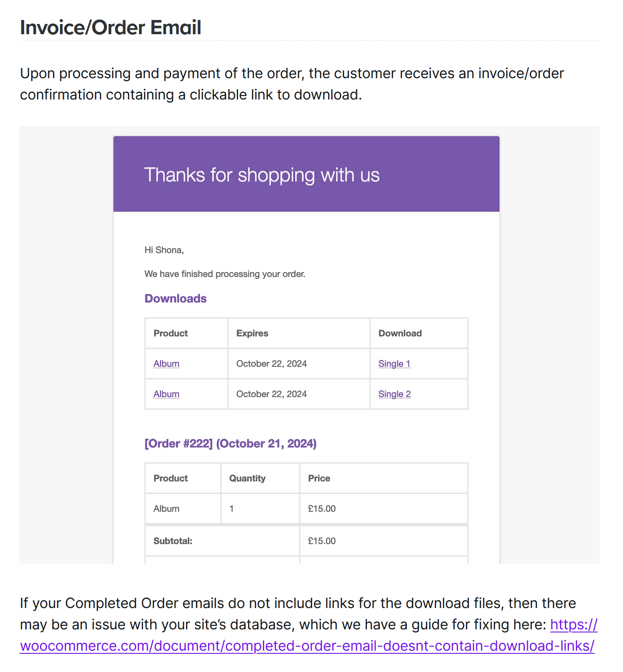Click the Subtotal £15.00 amount
623x672 pixels.
322,541
